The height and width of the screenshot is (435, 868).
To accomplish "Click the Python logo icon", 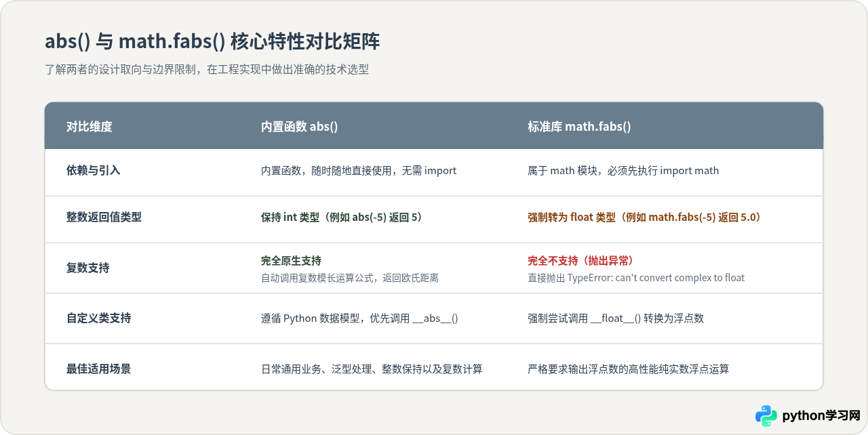I will coord(766,415).
